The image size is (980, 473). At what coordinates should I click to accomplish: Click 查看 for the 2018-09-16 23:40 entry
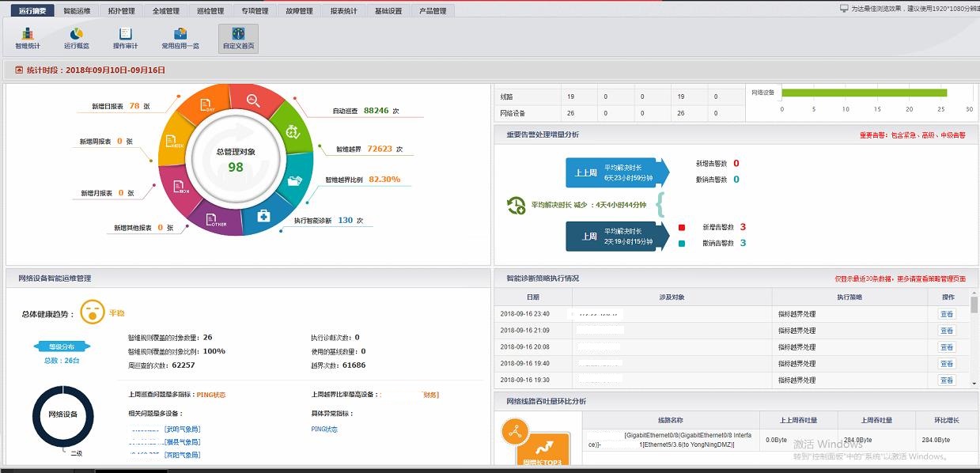[946, 314]
